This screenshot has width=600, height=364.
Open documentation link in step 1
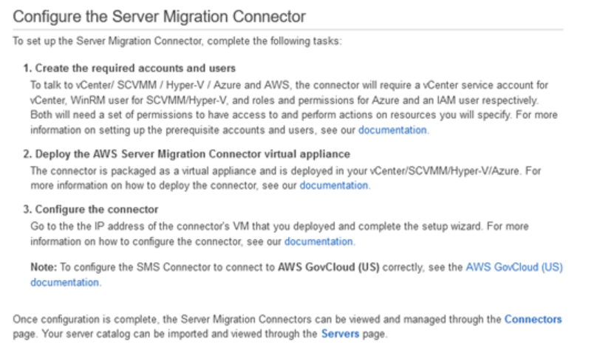[392, 131]
